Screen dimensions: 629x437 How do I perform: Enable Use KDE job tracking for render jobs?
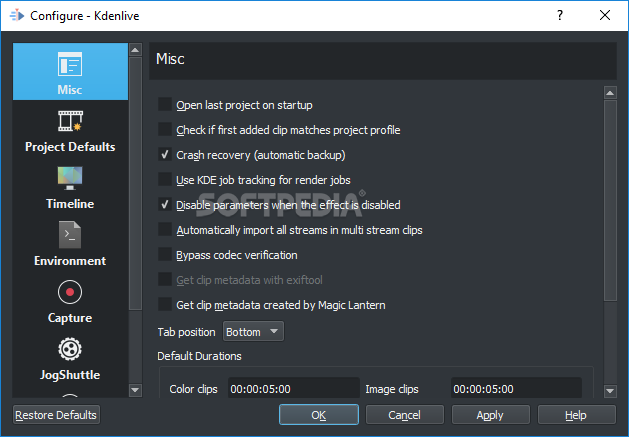tap(165, 179)
